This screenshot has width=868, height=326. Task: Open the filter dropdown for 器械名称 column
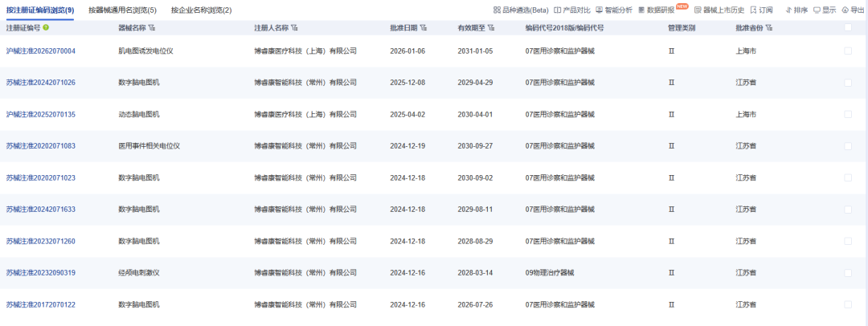pyautogui.click(x=152, y=28)
